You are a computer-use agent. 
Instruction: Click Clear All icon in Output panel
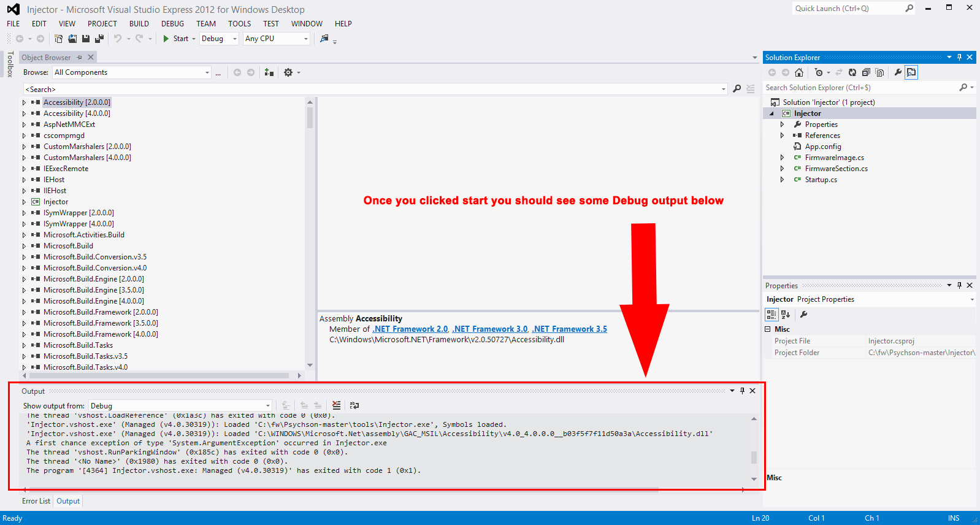(336, 405)
